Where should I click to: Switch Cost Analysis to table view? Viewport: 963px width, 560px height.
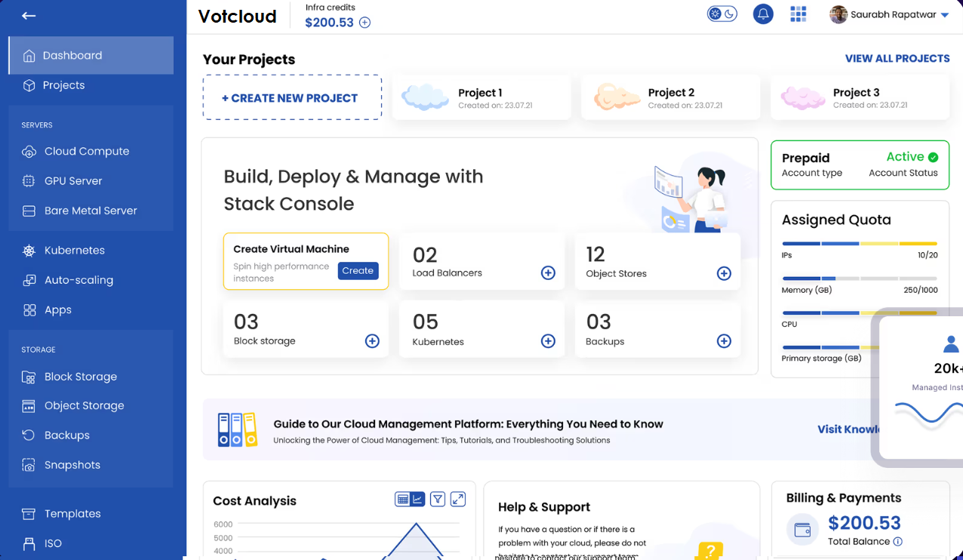[x=404, y=499]
